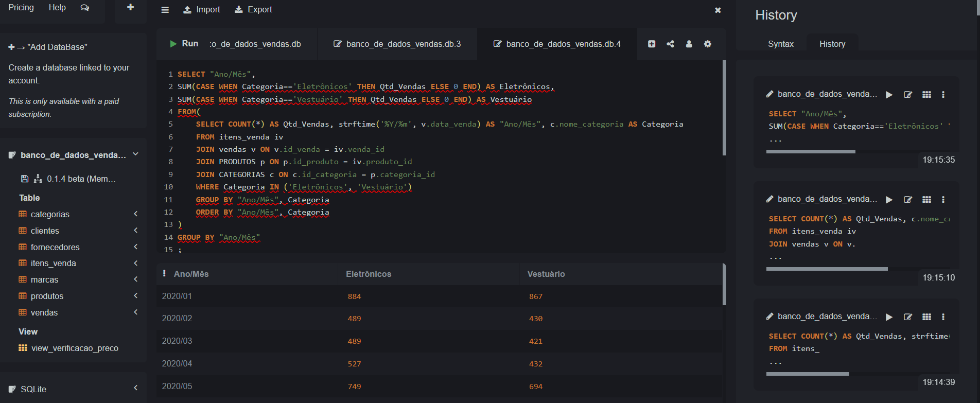Edit the 19:15:35 history query
The height and width of the screenshot is (403, 980).
tap(908, 95)
